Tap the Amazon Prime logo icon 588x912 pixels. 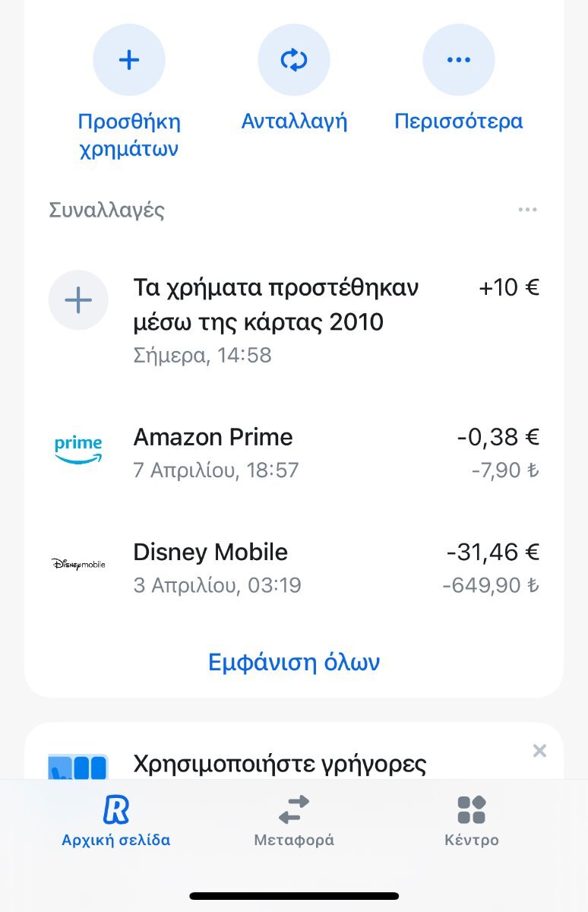78,450
